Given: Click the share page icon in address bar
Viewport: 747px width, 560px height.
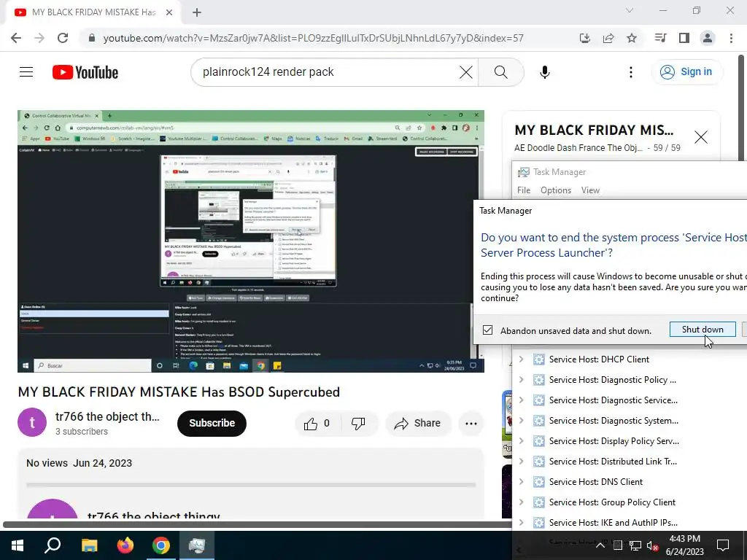Looking at the screenshot, I should point(608,38).
